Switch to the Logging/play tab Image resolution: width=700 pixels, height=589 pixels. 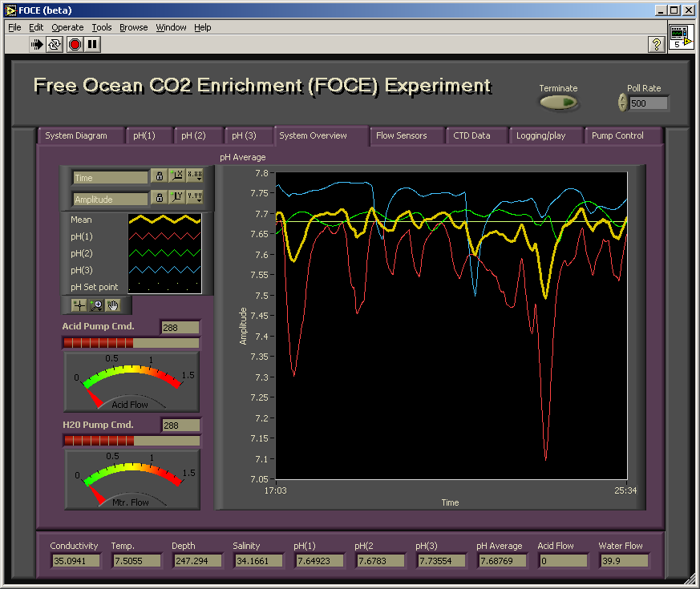pyautogui.click(x=546, y=135)
